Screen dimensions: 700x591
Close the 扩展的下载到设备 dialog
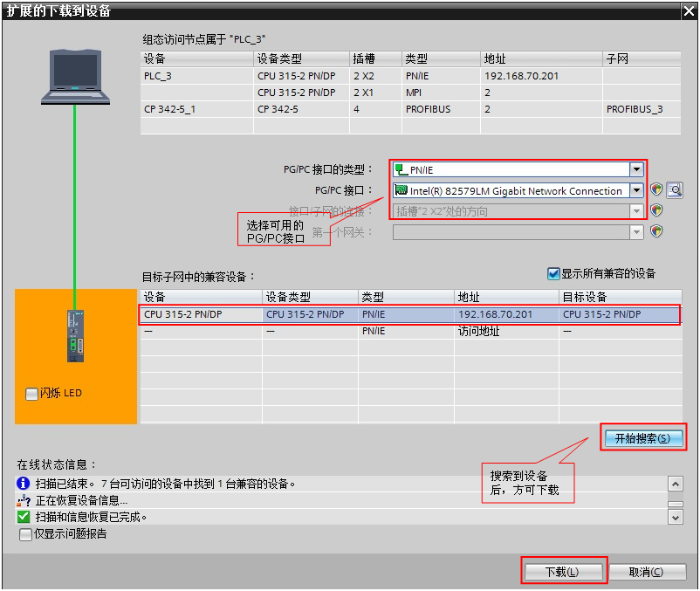coord(689,11)
